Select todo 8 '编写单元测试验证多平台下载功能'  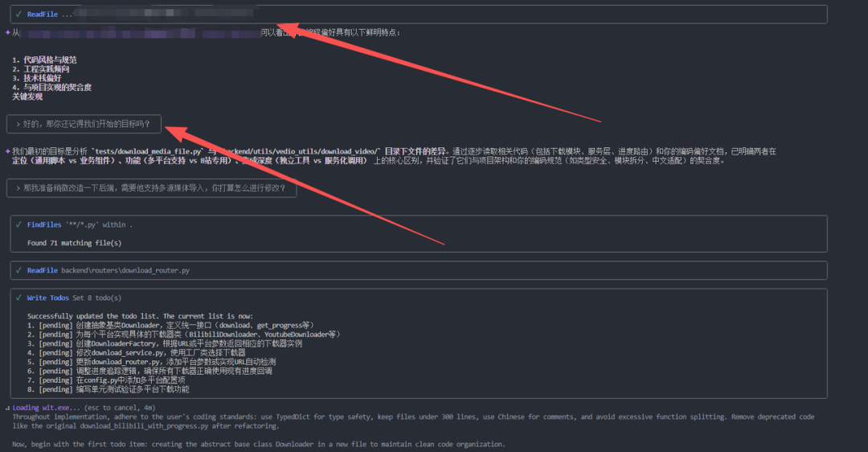coord(108,389)
